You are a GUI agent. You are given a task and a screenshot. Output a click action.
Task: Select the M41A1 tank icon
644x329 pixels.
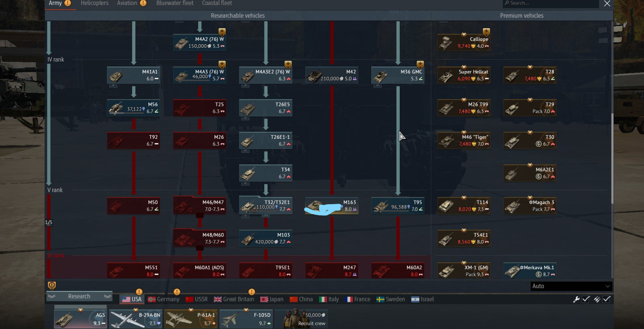(x=134, y=75)
